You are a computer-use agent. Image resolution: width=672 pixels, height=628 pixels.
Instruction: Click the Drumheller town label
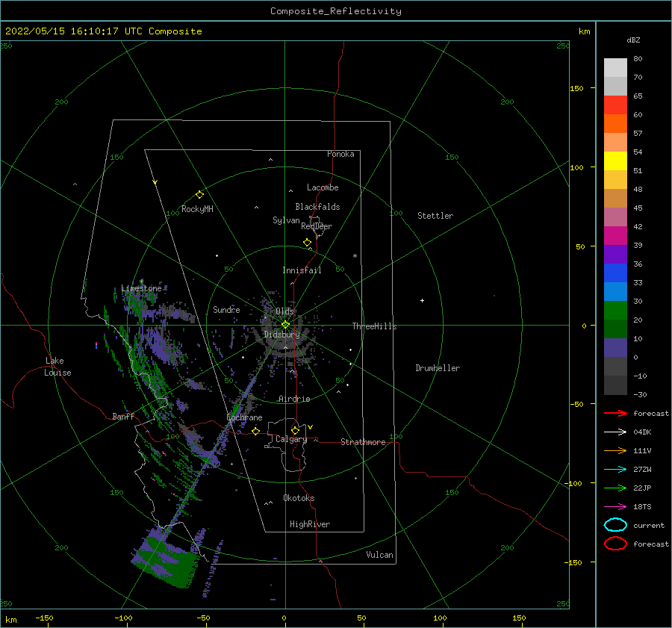[x=438, y=368]
